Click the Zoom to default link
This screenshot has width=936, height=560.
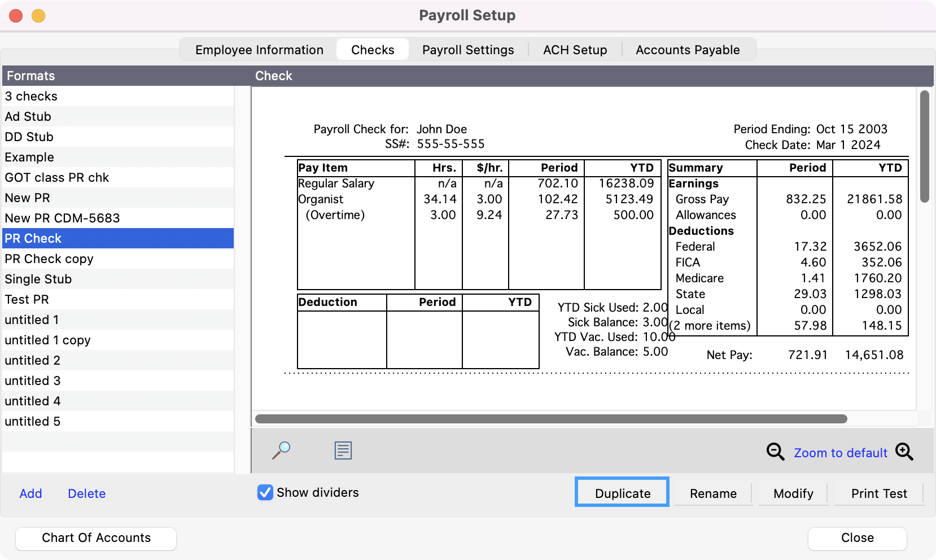coord(841,452)
